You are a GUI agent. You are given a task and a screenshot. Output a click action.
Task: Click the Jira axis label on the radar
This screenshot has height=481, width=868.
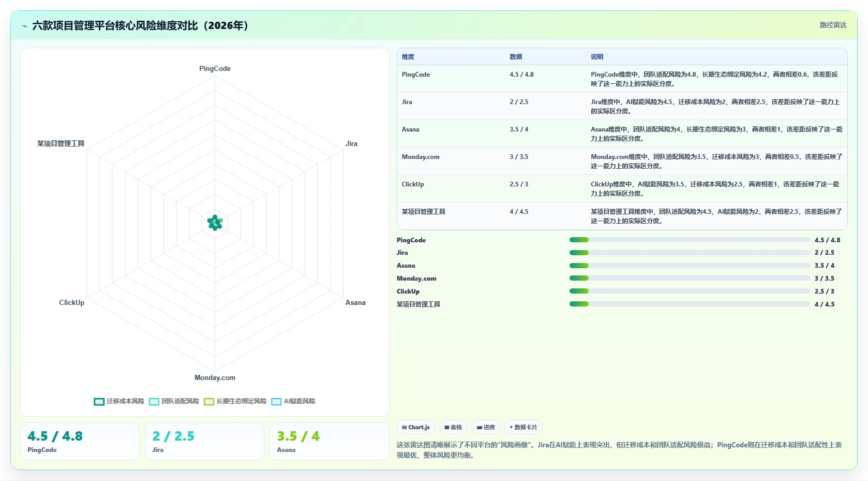351,143
